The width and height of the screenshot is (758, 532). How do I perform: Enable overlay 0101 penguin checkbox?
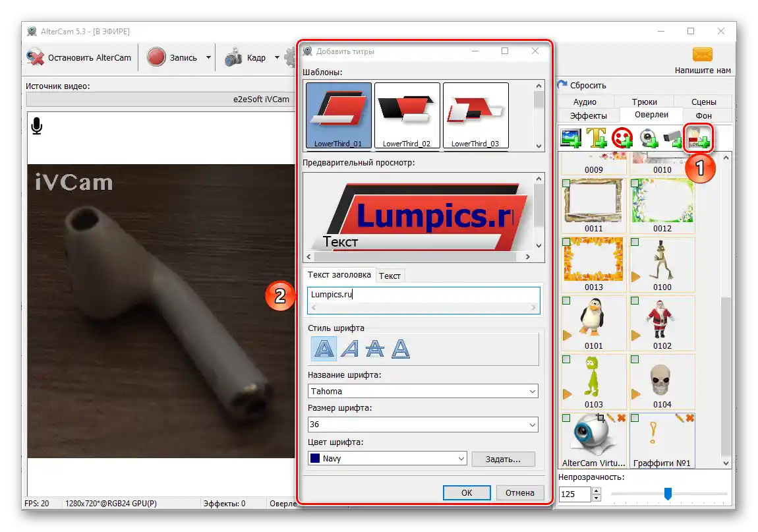coord(566,301)
